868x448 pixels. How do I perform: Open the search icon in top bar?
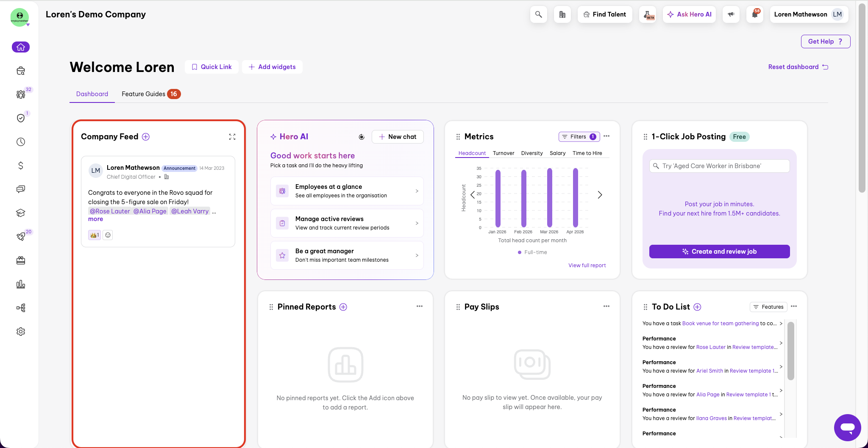coord(538,14)
